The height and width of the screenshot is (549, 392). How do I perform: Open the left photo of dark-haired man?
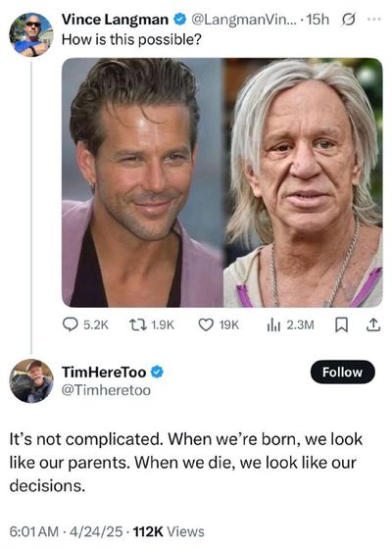tap(142, 182)
